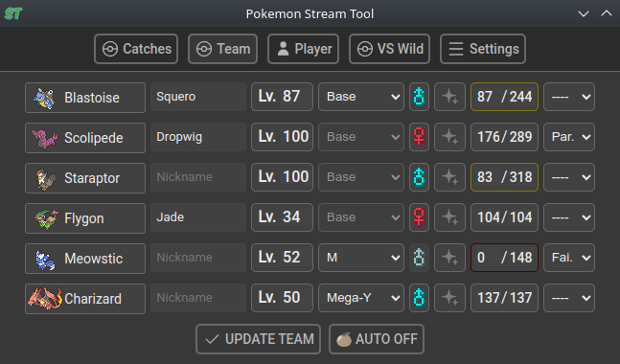This screenshot has width=620, height=364.
Task: Click Flygon's sprite icon
Action: click(46, 219)
